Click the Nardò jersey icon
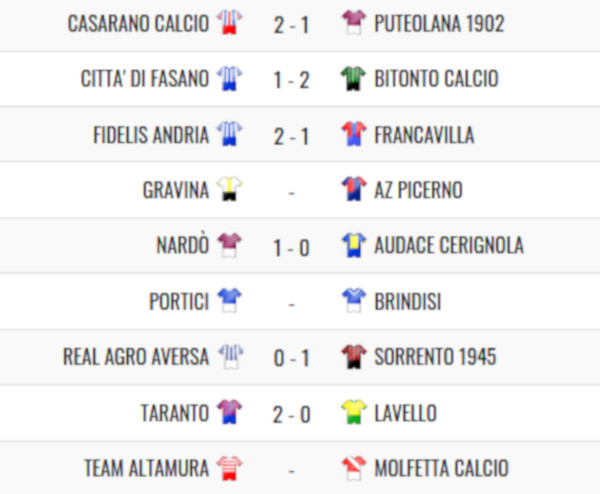The image size is (600, 494). (x=230, y=246)
